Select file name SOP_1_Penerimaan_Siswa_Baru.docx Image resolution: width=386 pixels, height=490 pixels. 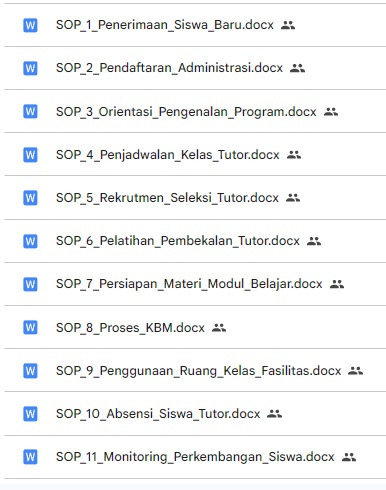click(165, 25)
